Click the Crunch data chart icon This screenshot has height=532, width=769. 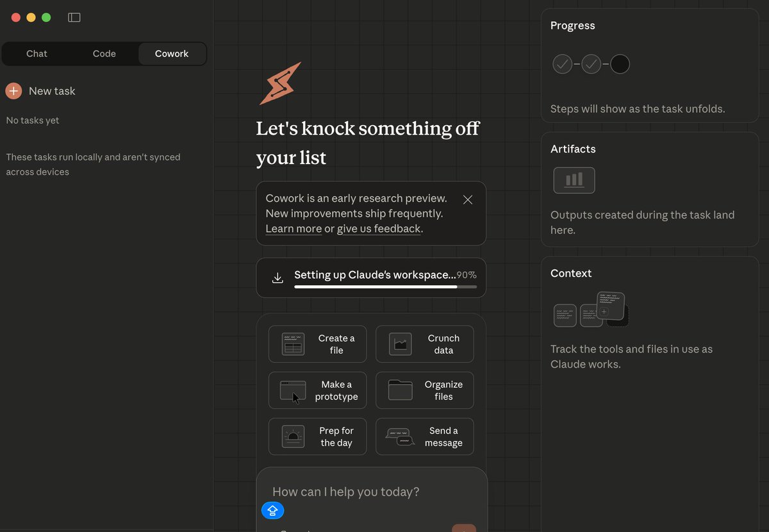[401, 344]
